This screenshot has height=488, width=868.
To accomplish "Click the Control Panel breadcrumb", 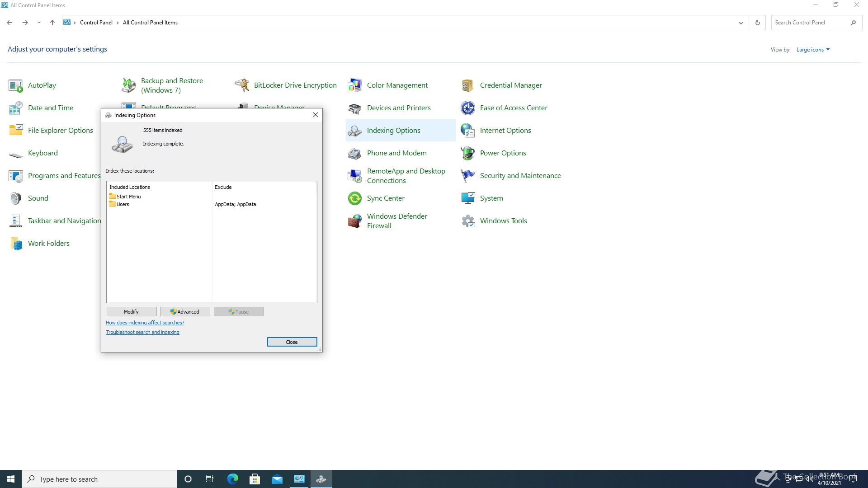I will tap(96, 23).
